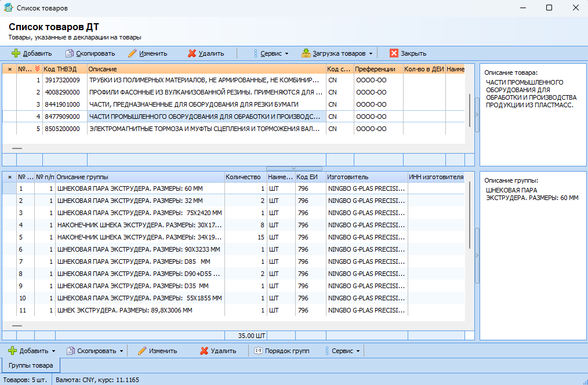
Task: Open the bottom Скопировать dropdown arrow
Action: click(121, 351)
